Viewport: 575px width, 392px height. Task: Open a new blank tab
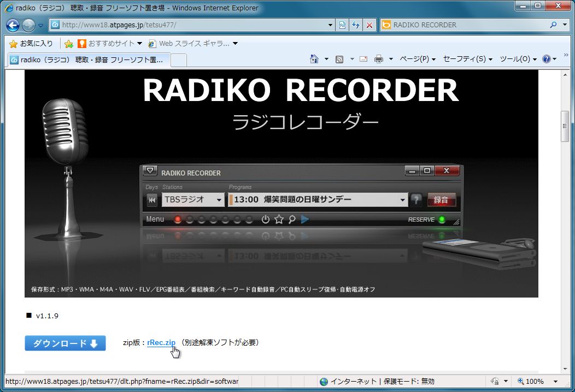coord(179,60)
